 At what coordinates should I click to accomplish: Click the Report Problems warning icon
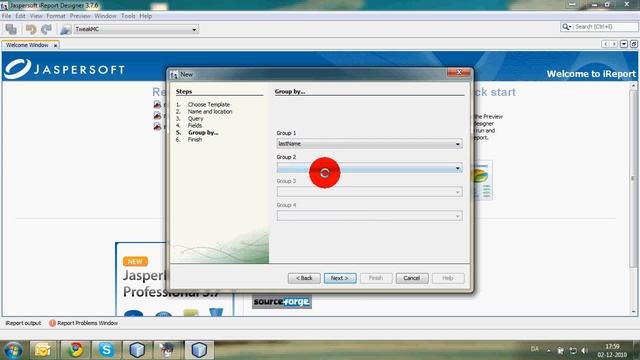point(52,323)
